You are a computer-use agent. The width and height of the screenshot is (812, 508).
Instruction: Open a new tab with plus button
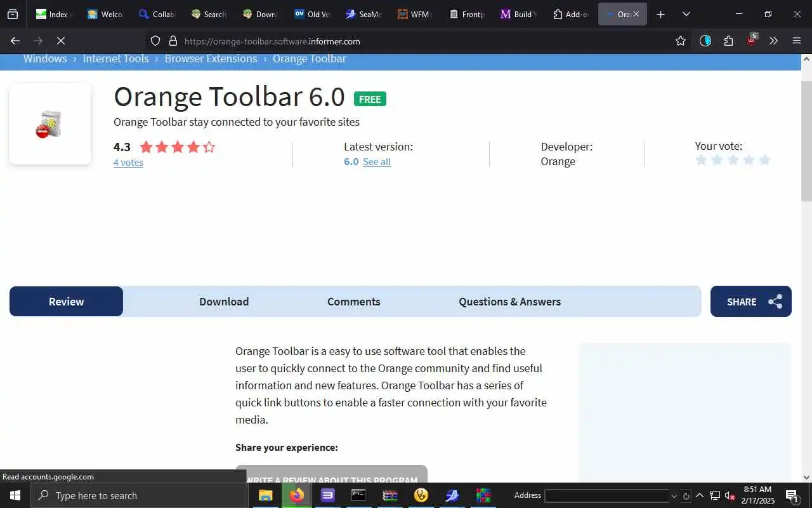click(661, 14)
